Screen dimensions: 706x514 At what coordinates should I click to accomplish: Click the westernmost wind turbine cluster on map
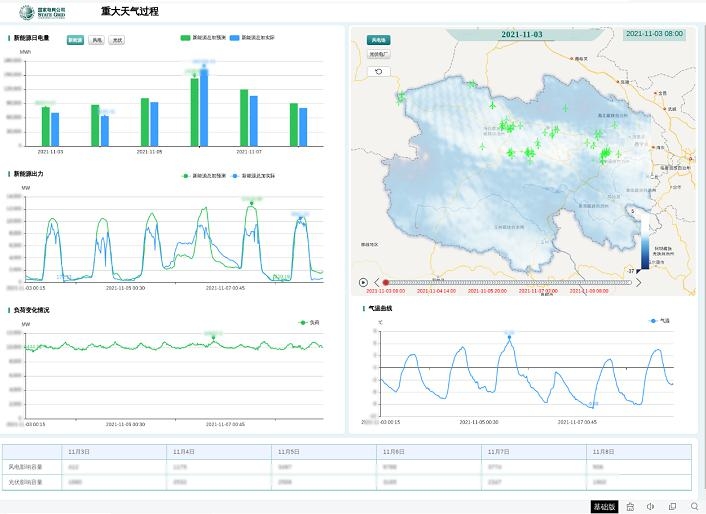400,98
